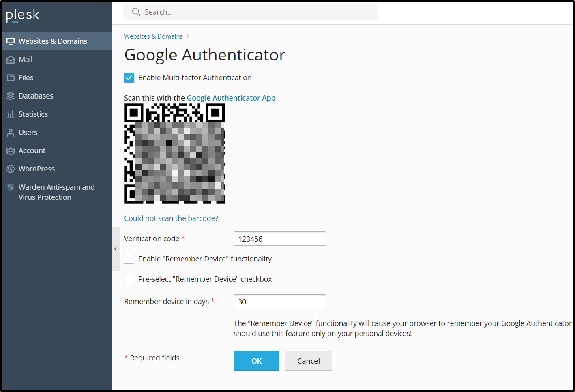The height and width of the screenshot is (392, 575).
Task: Open Warden Anti-spam and Virus Protection
Action: click(57, 192)
